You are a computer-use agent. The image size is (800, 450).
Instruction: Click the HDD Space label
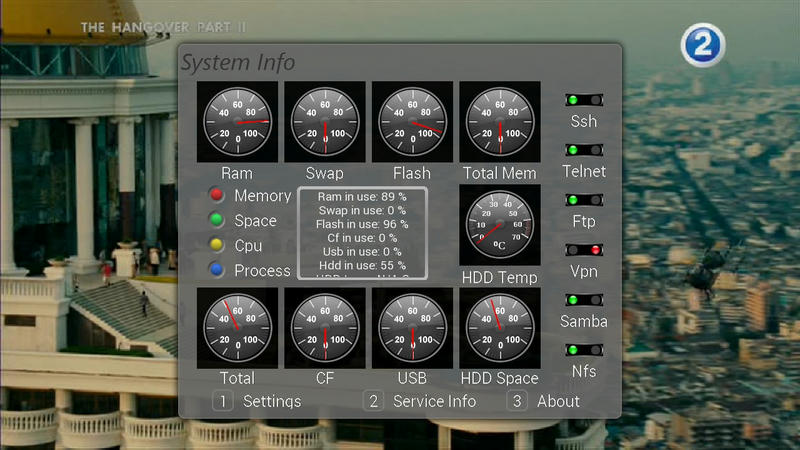tap(499, 378)
